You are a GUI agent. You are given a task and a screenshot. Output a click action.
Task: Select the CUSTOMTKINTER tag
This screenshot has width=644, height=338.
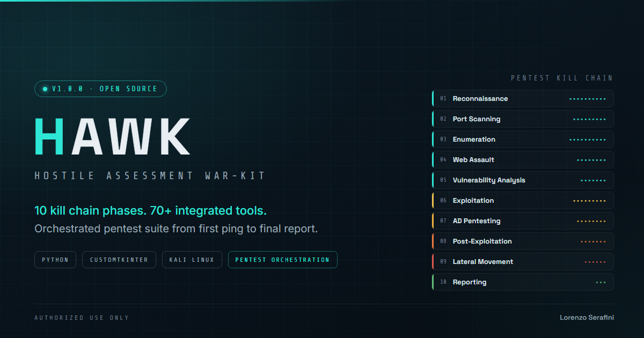(x=119, y=260)
